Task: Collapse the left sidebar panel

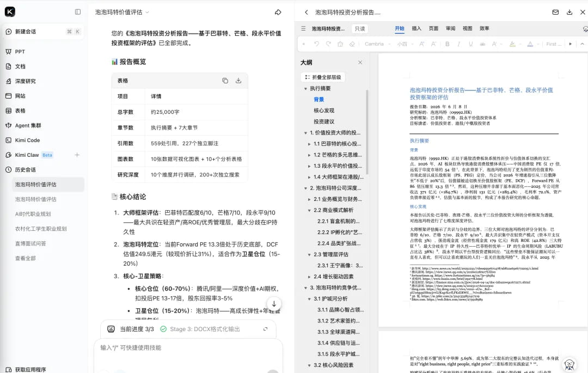Action: 78,12
